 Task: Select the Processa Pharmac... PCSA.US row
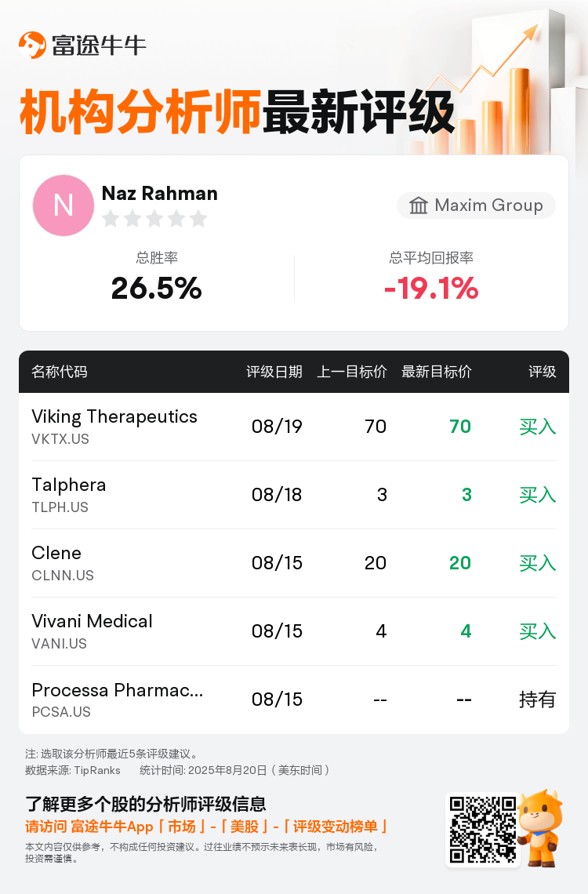[294, 700]
